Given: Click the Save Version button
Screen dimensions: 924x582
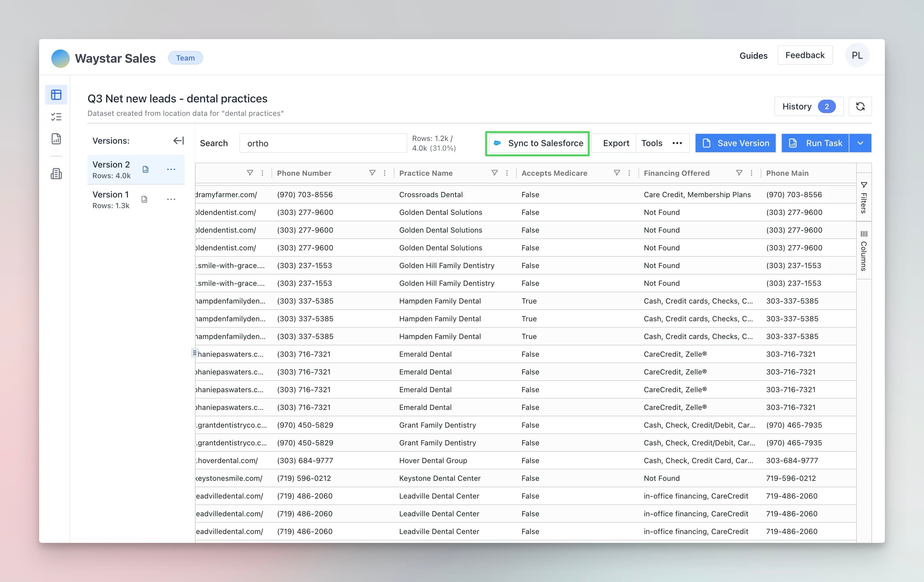Looking at the screenshot, I should click(x=735, y=143).
